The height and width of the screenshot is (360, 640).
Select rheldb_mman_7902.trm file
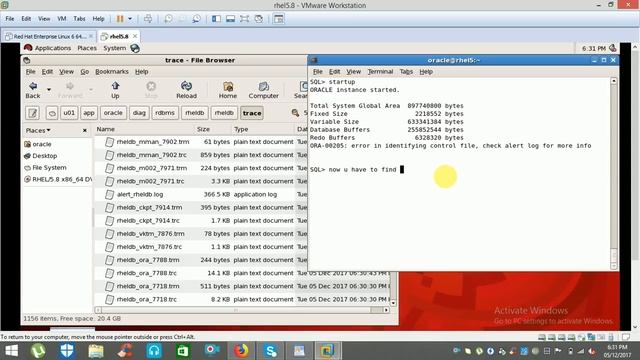tap(153, 142)
